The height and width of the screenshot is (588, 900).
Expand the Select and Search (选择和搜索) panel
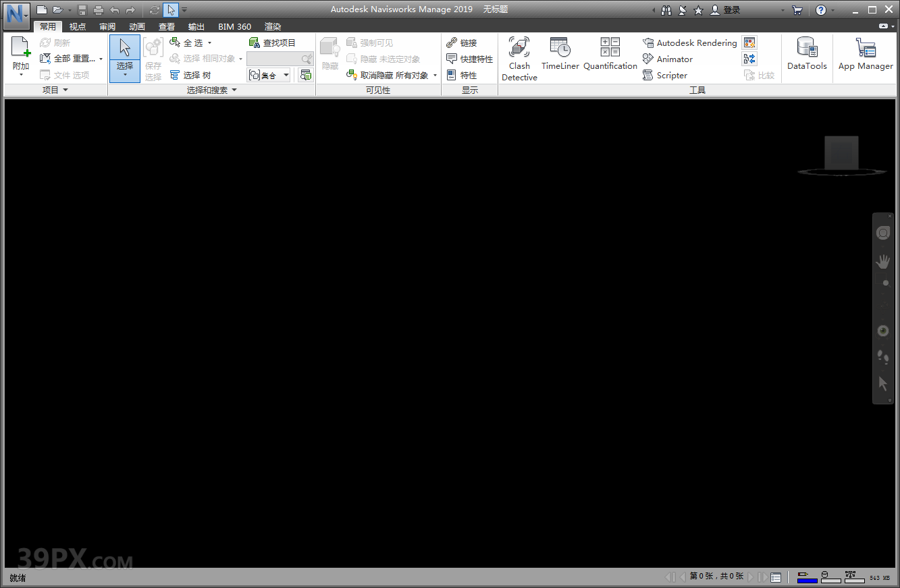pyautogui.click(x=211, y=90)
